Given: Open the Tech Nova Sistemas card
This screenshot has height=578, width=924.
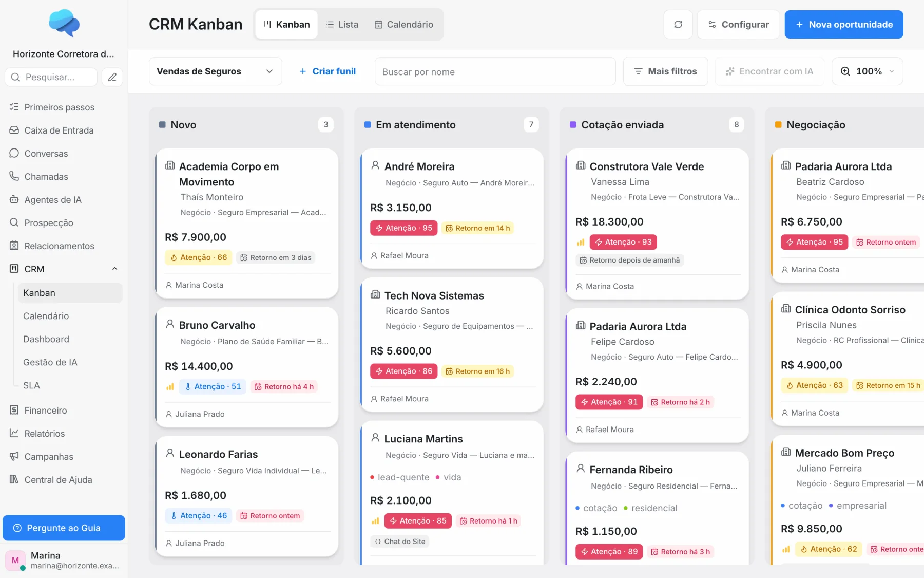Looking at the screenshot, I should click(x=452, y=344).
